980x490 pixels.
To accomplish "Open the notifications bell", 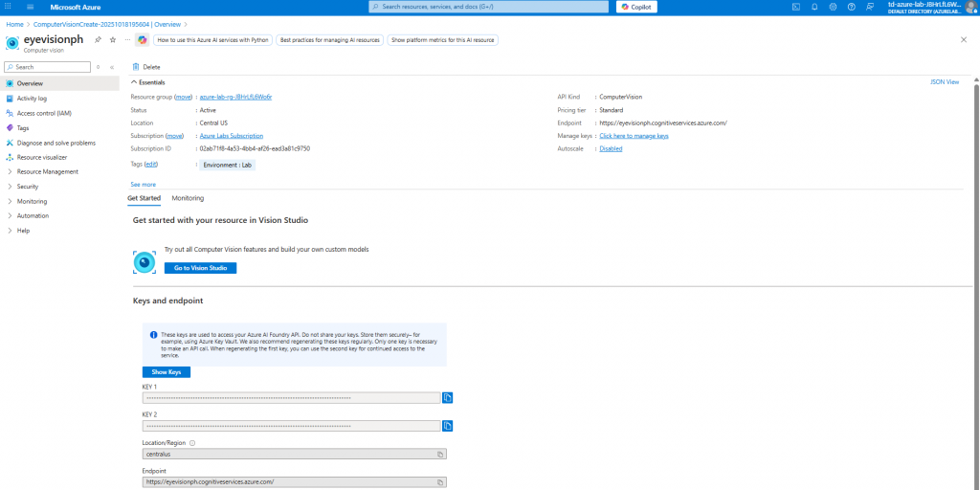I will [814, 7].
